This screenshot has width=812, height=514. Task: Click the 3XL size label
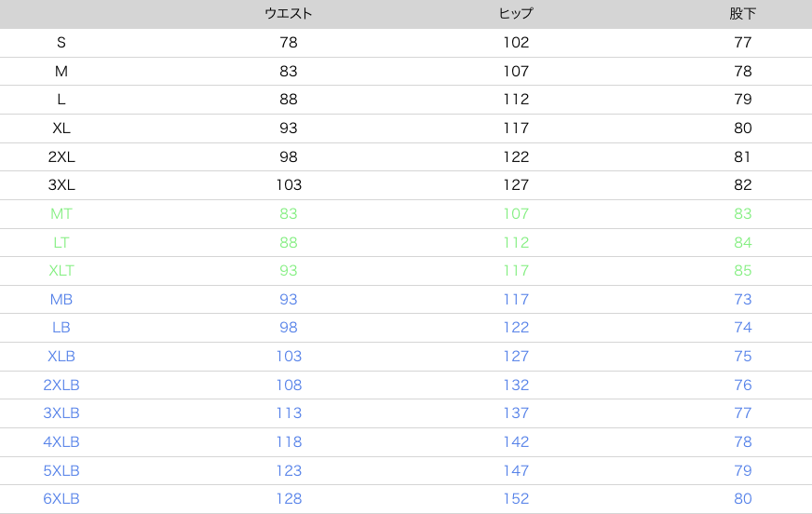61,185
